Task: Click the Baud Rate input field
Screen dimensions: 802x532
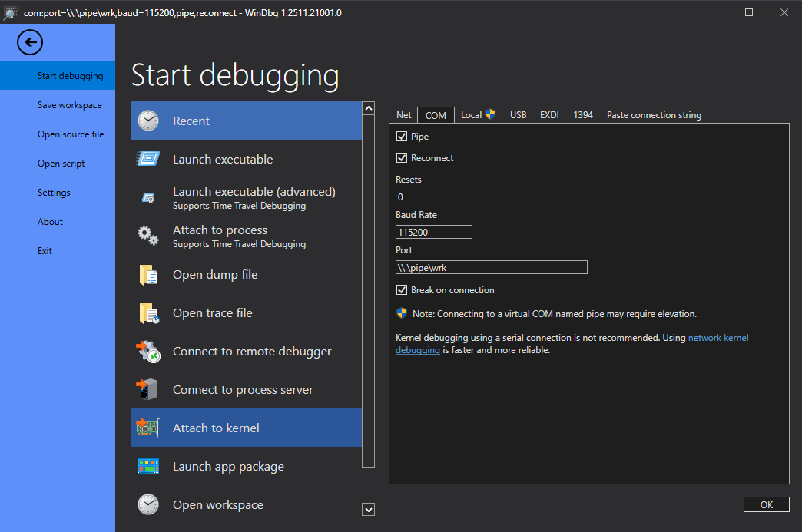Action: coord(433,232)
